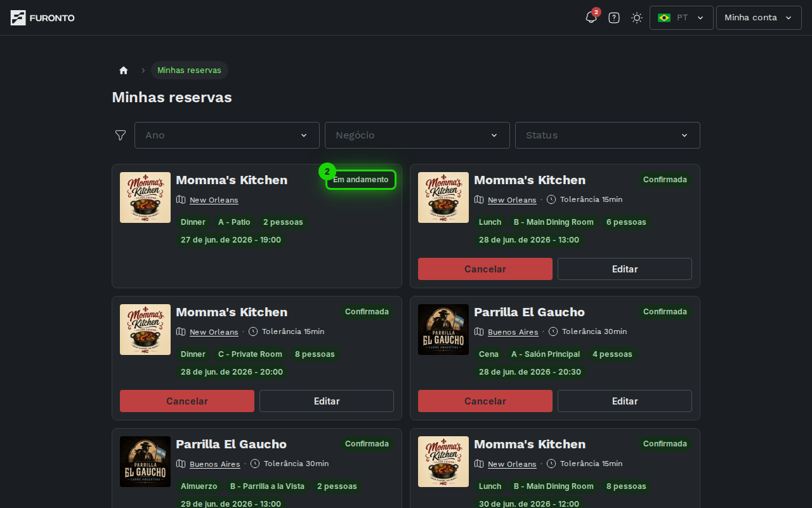Select the Minhas reservas breadcrumb

189,70
